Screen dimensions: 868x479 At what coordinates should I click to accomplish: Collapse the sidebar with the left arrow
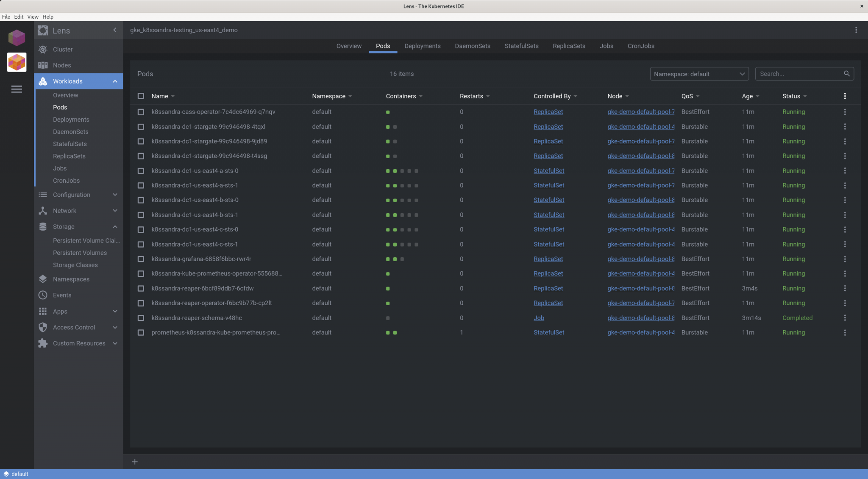click(x=114, y=30)
